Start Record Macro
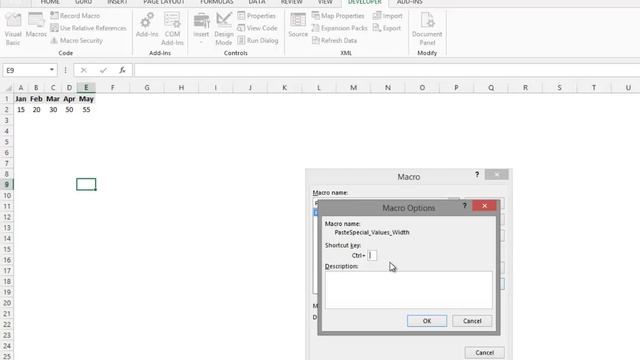 click(75, 16)
